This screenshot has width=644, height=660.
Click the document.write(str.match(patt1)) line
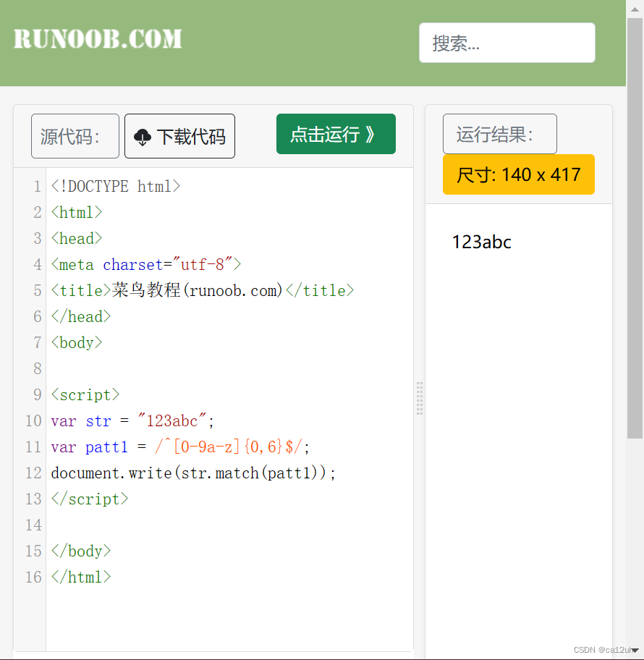click(x=193, y=473)
